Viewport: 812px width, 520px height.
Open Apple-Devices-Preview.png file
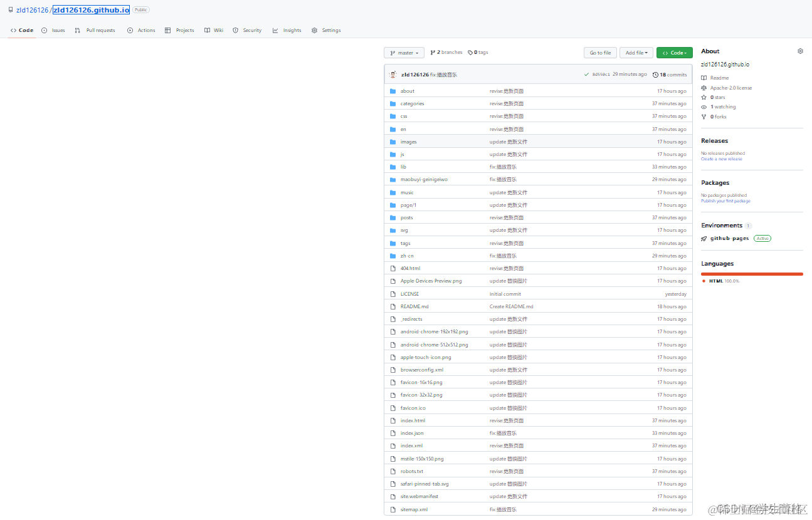tap(431, 281)
